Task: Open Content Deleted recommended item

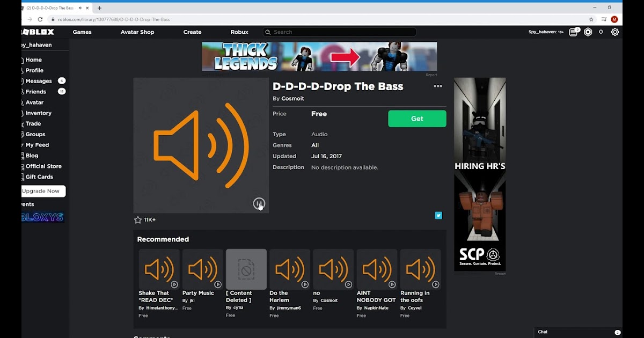Action: click(x=246, y=269)
